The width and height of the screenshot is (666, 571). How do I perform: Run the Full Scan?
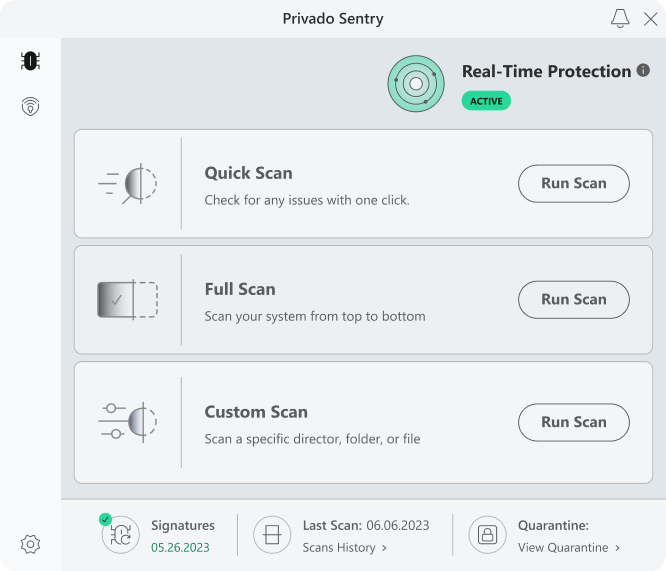click(x=573, y=300)
